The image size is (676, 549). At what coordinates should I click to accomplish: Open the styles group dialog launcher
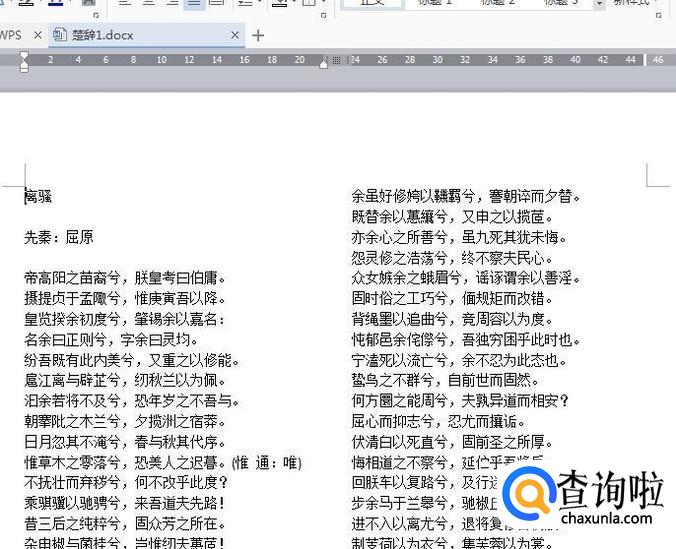[x=658, y=15]
